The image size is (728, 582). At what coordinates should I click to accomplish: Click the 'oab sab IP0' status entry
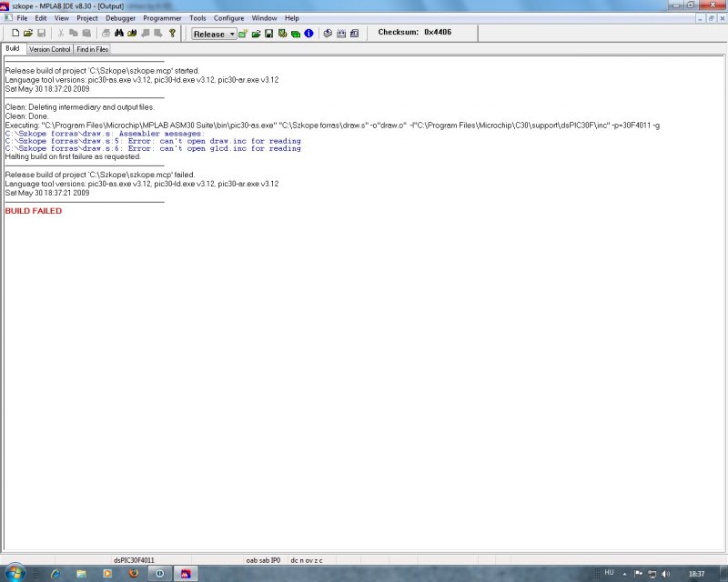[263, 560]
